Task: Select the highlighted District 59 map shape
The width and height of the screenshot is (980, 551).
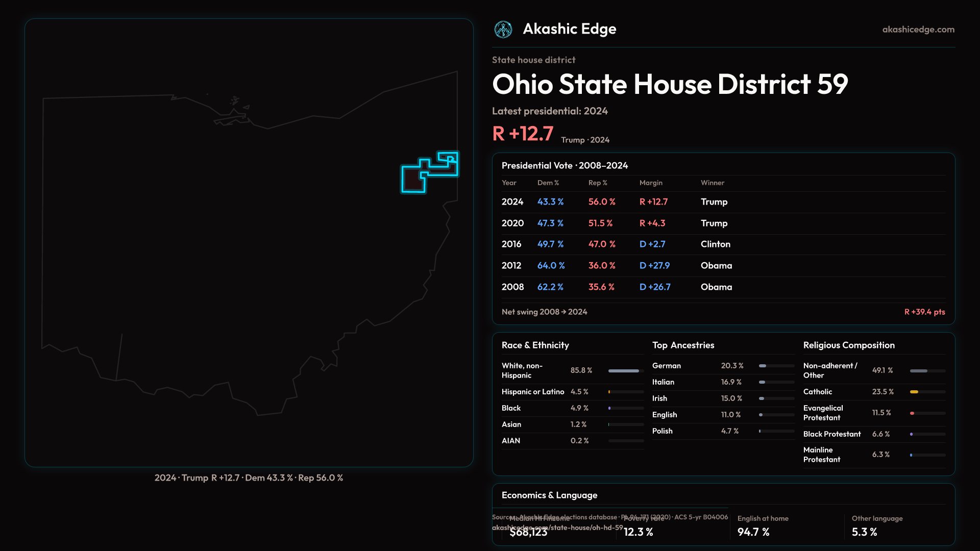Action: [x=412, y=180]
